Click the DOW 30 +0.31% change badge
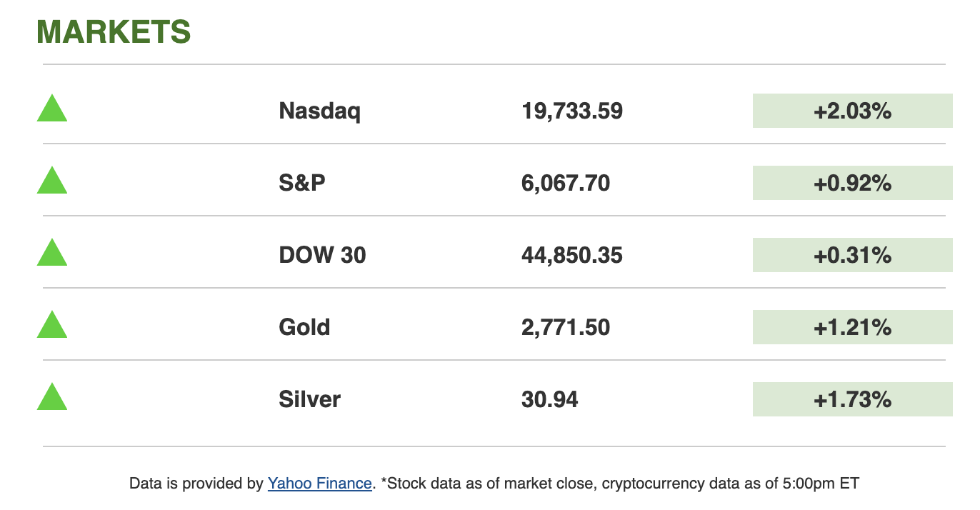 852,255
